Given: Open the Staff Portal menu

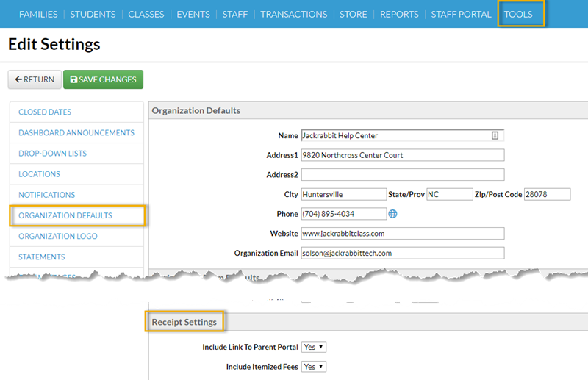Looking at the screenshot, I should [461, 14].
